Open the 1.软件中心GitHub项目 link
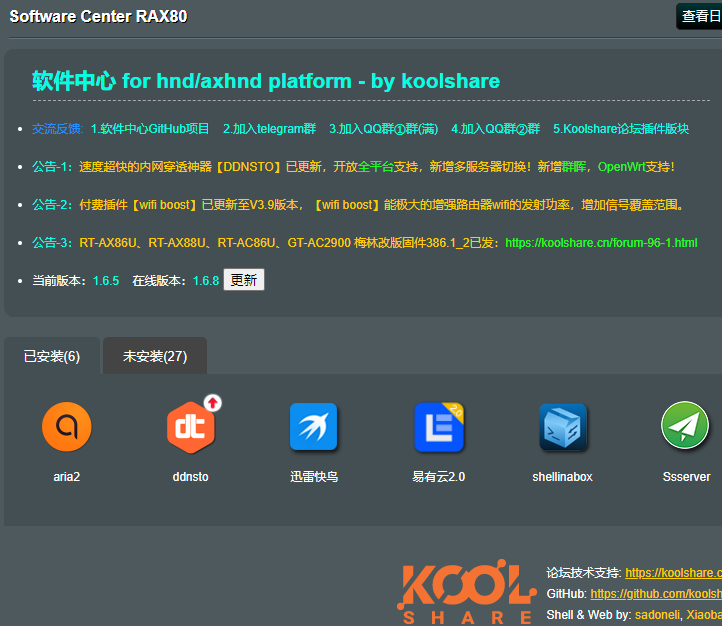The width and height of the screenshot is (722, 626). 150,128
